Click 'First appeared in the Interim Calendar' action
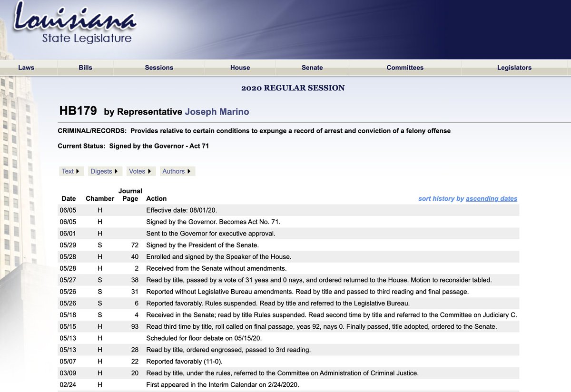 [x=222, y=384]
